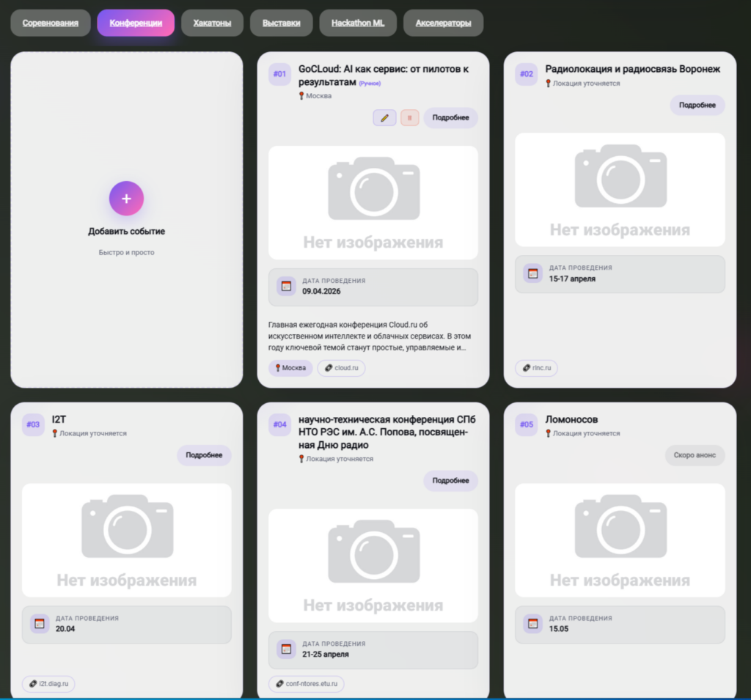Image resolution: width=751 pixels, height=700 pixels.
Task: Select the Конференции tab
Action: (x=136, y=23)
